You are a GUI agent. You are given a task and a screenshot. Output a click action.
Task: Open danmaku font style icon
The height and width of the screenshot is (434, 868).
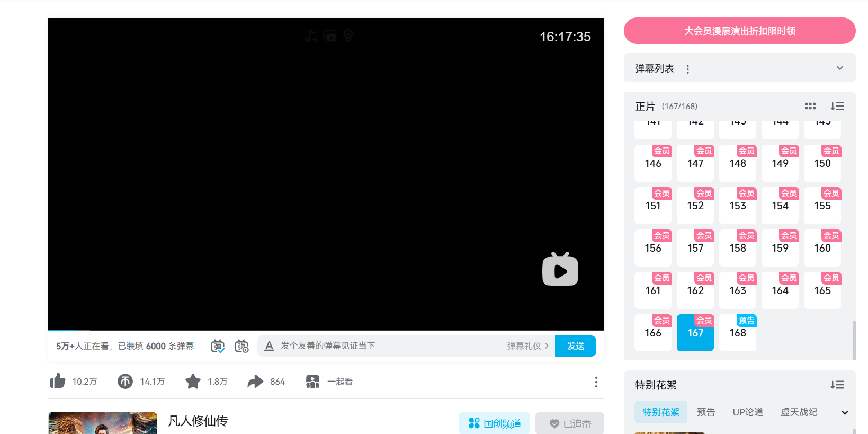point(269,346)
